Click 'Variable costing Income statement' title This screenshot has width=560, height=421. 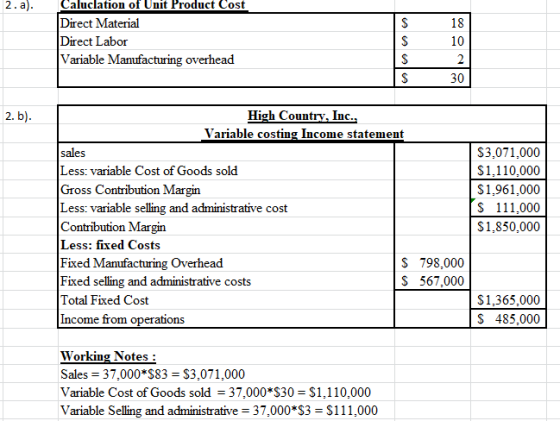point(304,134)
